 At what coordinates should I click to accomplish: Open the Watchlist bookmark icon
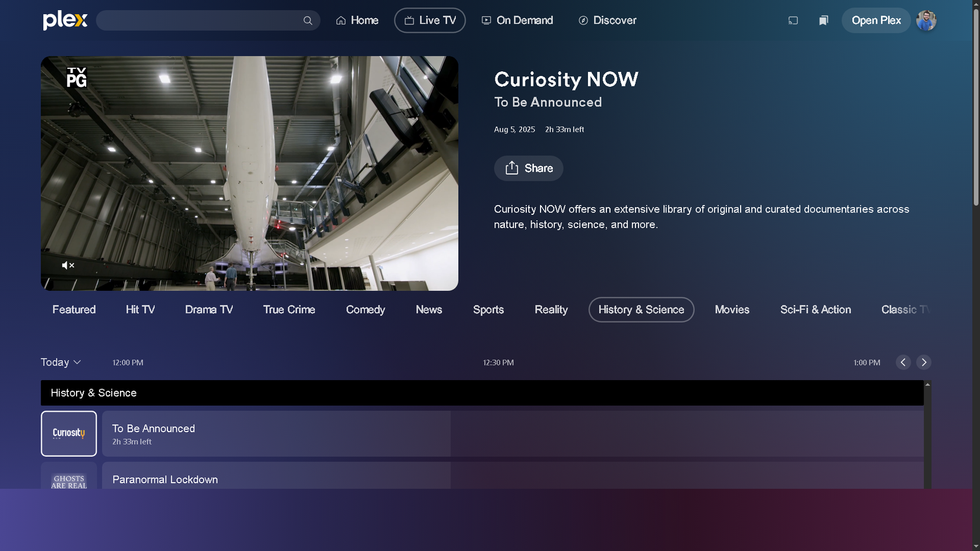[823, 20]
